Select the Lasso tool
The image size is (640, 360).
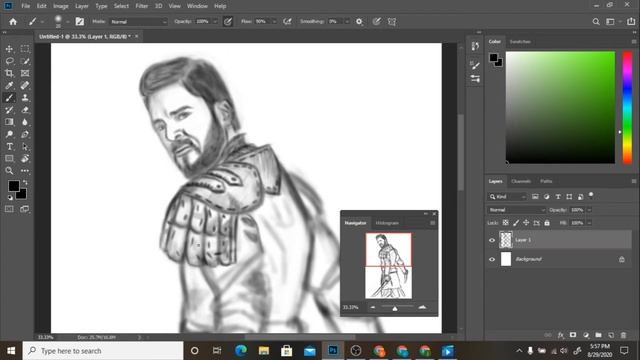point(9,61)
